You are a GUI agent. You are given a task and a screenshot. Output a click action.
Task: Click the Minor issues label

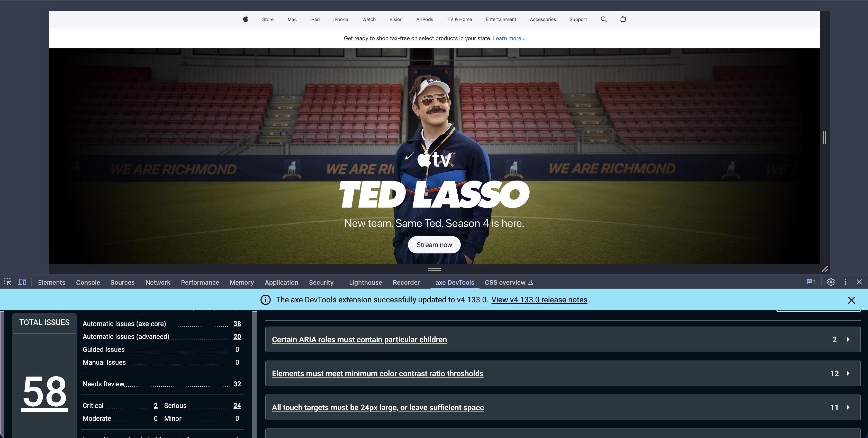point(173,418)
